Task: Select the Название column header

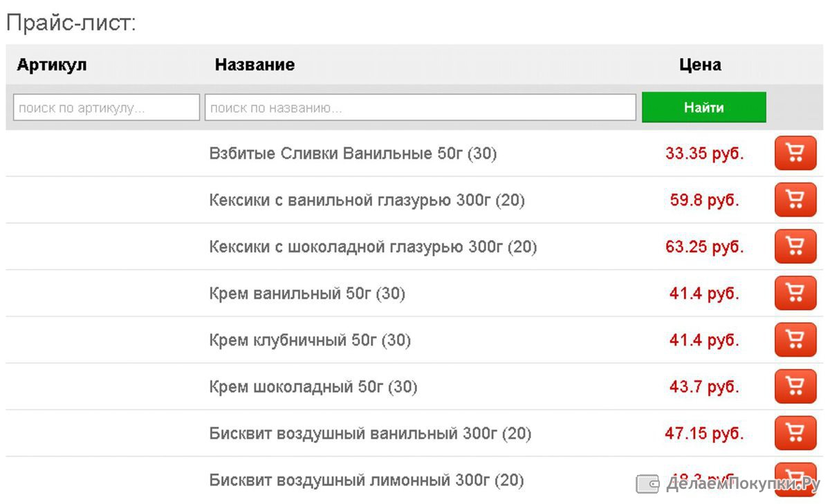Action: [x=255, y=65]
